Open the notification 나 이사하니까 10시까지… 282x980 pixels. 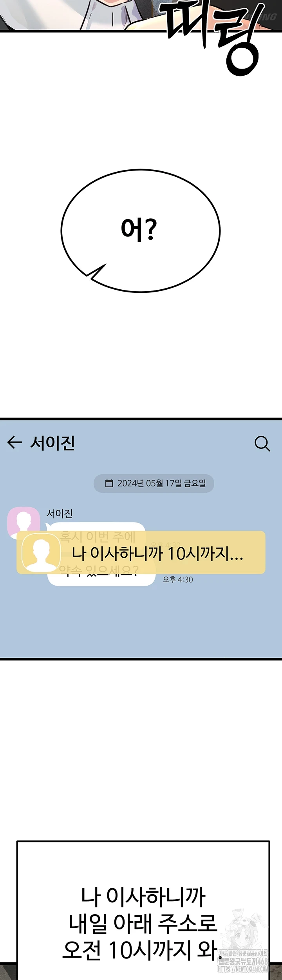[141, 552]
